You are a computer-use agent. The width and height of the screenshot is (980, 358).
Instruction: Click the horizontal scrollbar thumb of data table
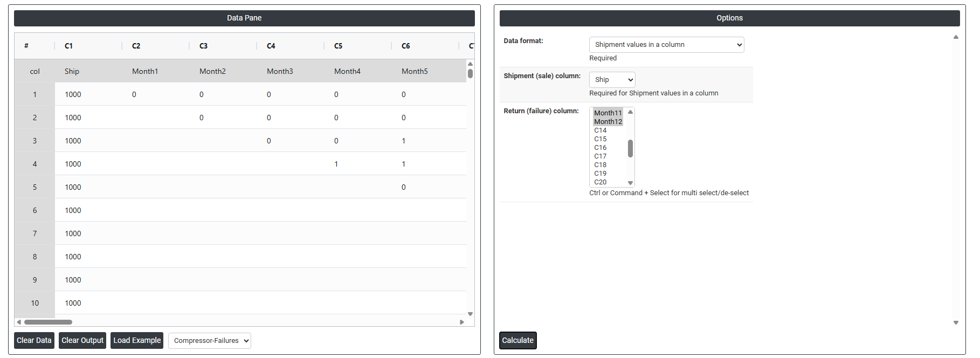tap(48, 322)
